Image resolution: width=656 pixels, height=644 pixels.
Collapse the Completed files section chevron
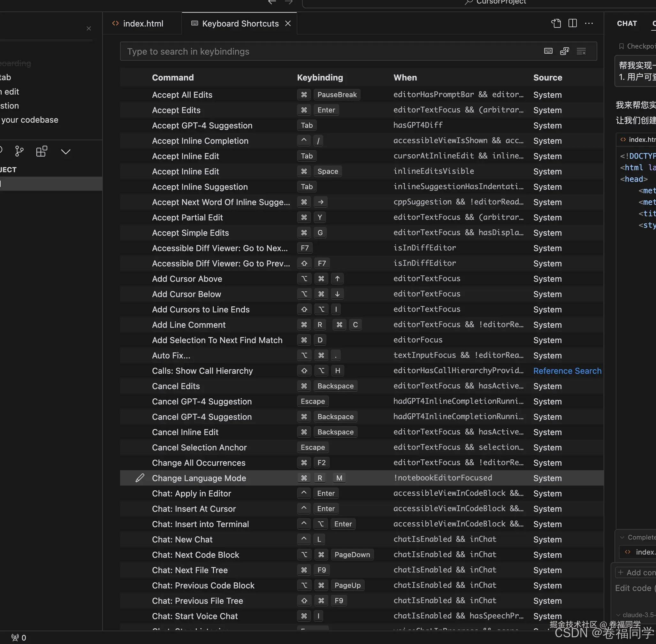coord(622,537)
